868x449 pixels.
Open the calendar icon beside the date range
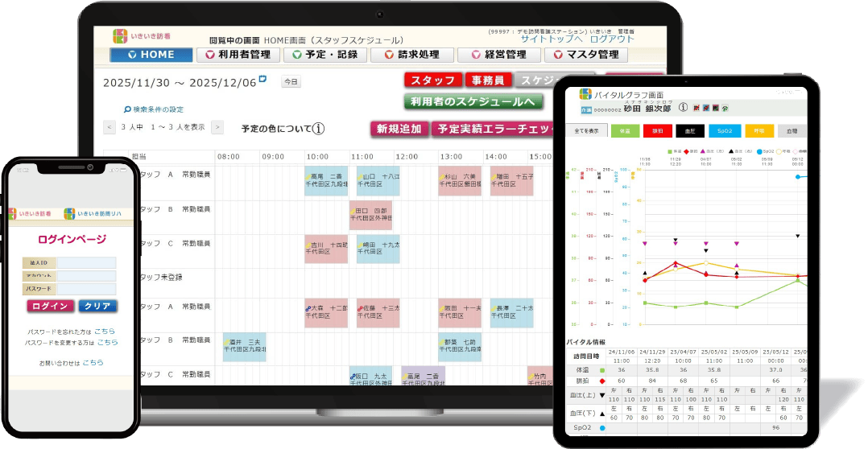pos(262,80)
